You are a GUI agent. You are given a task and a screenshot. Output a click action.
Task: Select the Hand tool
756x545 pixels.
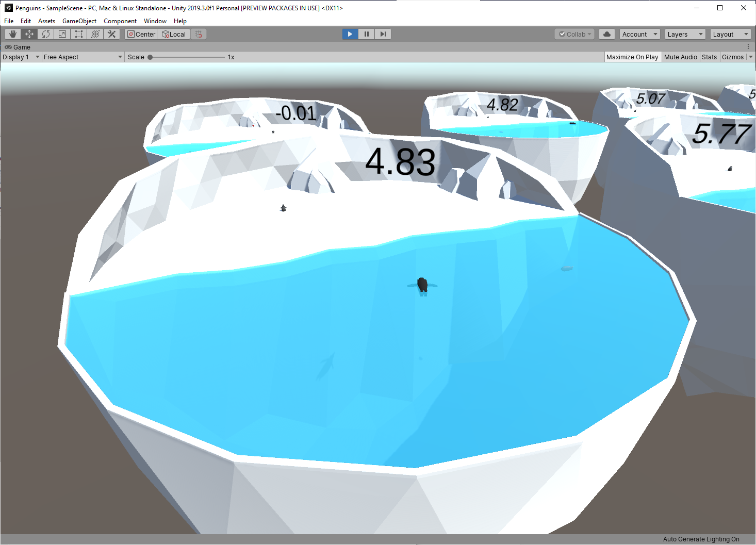pos(12,34)
